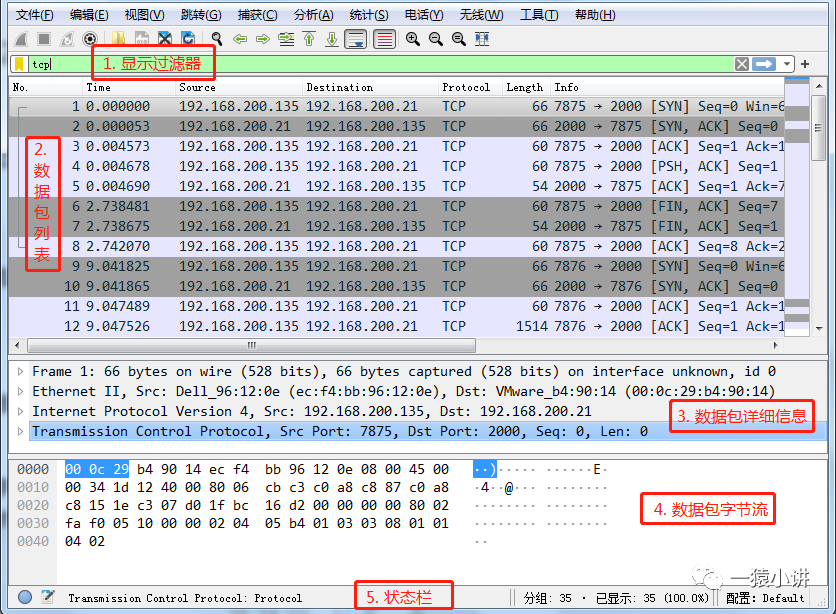Edit capture file comment status icon

click(48, 597)
